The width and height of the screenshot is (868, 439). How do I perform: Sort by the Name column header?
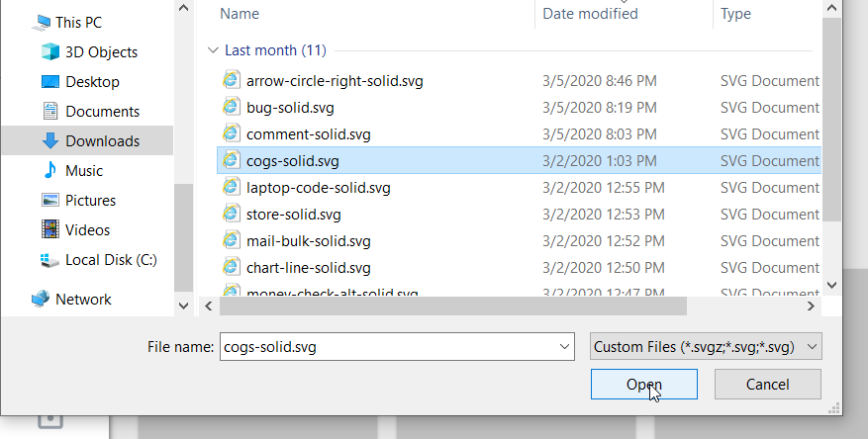pos(240,14)
